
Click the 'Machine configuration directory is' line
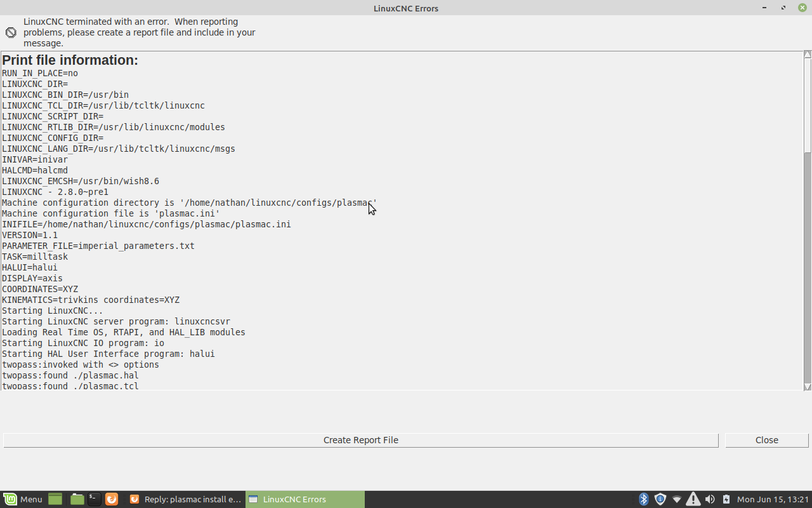(190, 203)
